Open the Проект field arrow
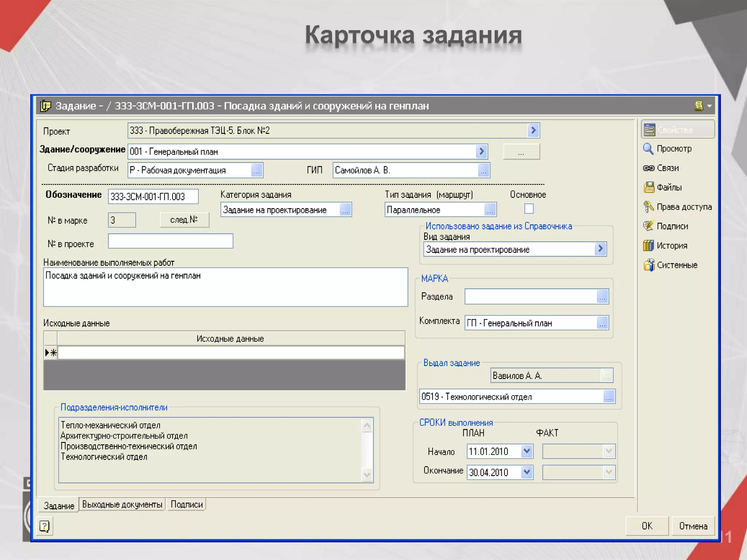The image size is (747, 560). [x=533, y=130]
